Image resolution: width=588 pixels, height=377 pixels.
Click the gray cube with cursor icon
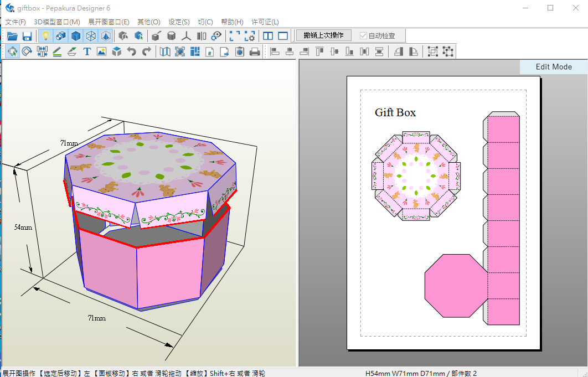click(x=123, y=36)
